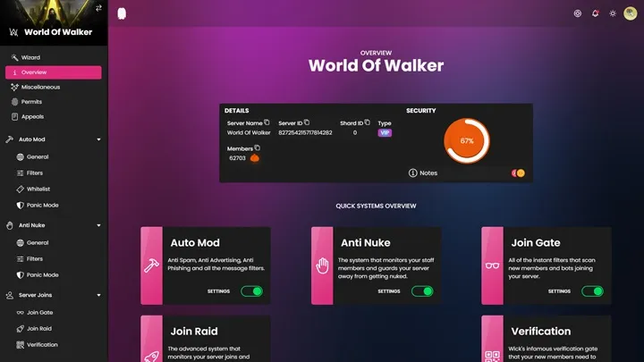Screen dimensions: 644x362
Task: Open the user avatar profile menu
Action: tap(631, 13)
